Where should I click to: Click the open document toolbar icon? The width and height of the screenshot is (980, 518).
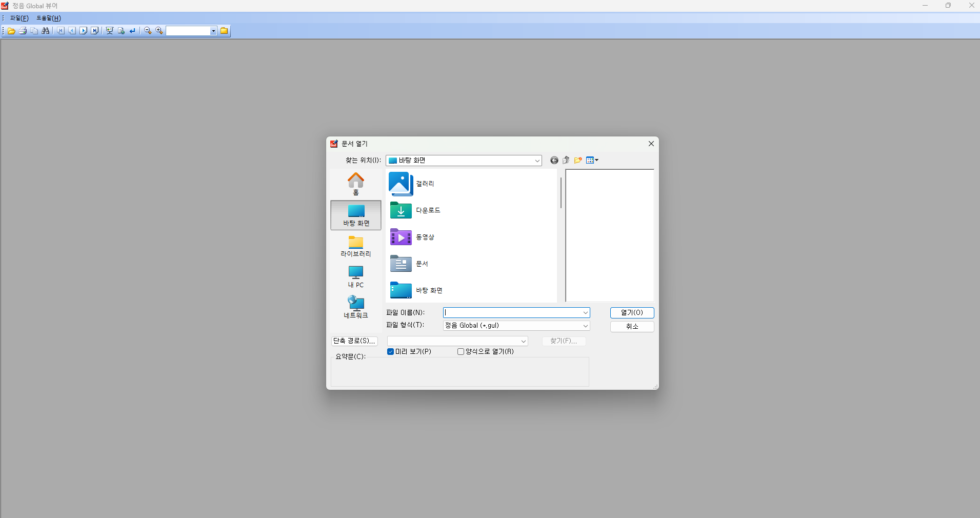11,31
